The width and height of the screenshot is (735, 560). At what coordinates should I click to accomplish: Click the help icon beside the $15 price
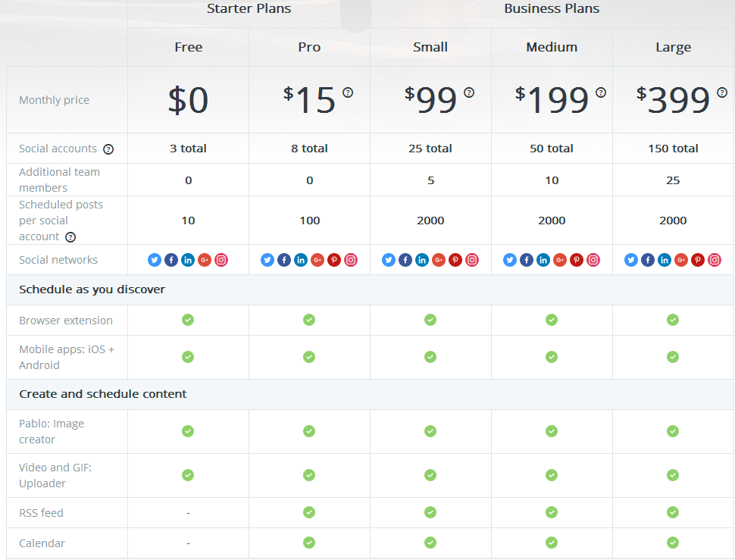point(348,92)
